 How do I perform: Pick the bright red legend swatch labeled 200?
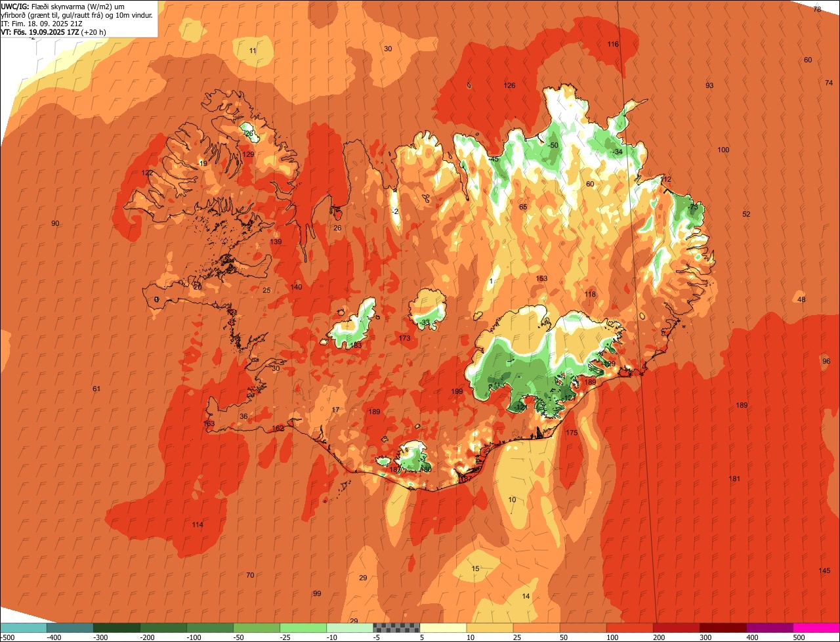(676, 628)
